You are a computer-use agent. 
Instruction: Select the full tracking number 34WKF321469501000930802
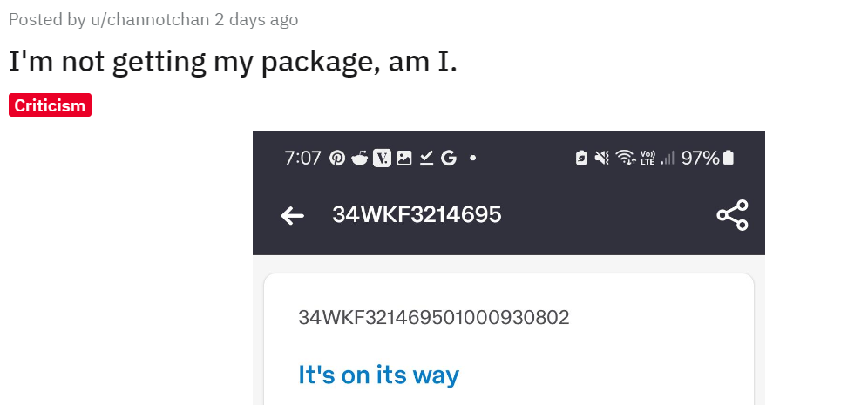click(x=433, y=318)
